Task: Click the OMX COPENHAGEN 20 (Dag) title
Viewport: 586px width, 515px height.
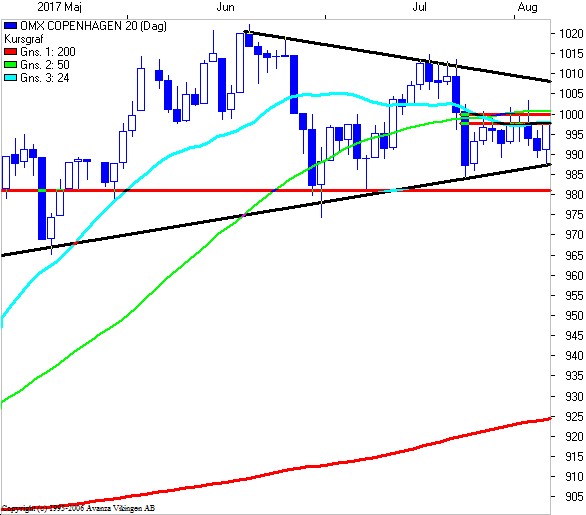Action: coord(93,26)
